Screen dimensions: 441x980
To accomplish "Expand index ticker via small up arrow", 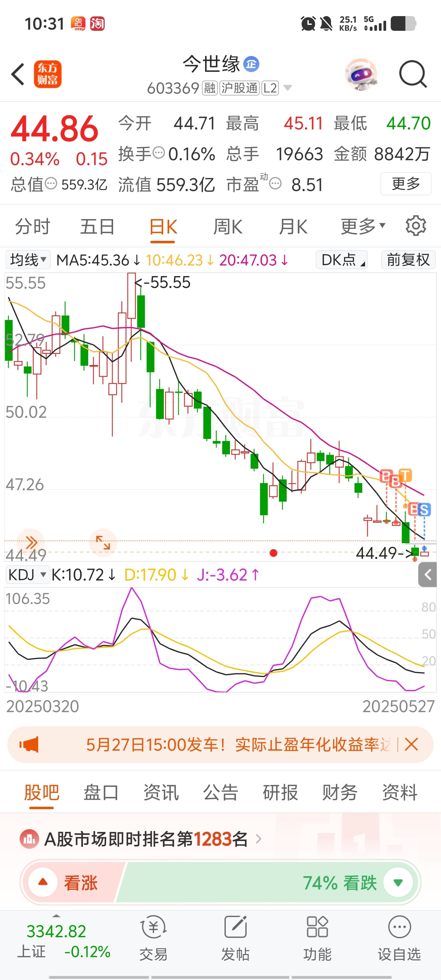I will 56,916.
